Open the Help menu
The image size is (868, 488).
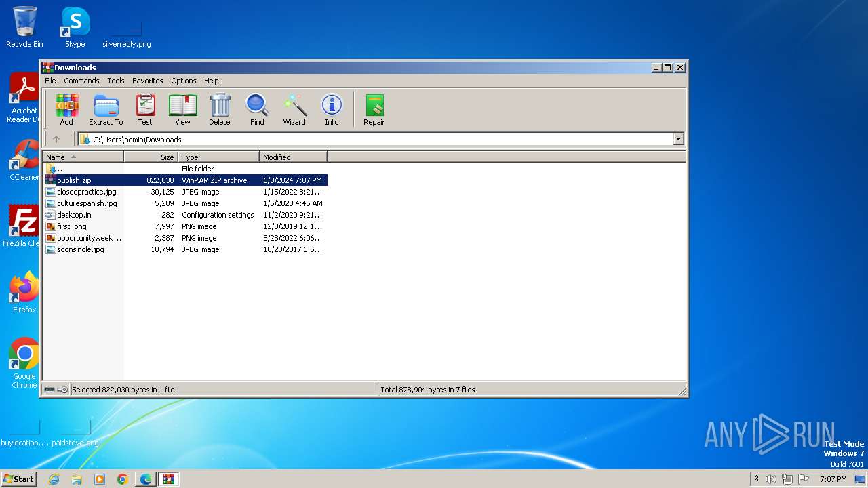[212, 81]
